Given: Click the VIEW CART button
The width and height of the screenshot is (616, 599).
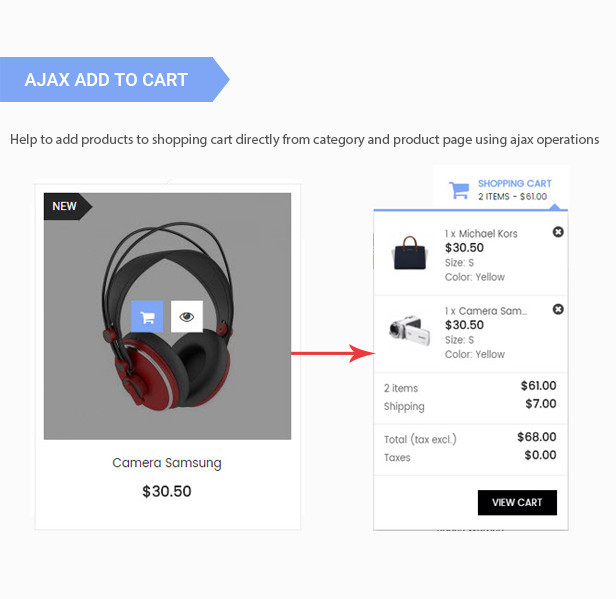Looking at the screenshot, I should coord(517,502).
